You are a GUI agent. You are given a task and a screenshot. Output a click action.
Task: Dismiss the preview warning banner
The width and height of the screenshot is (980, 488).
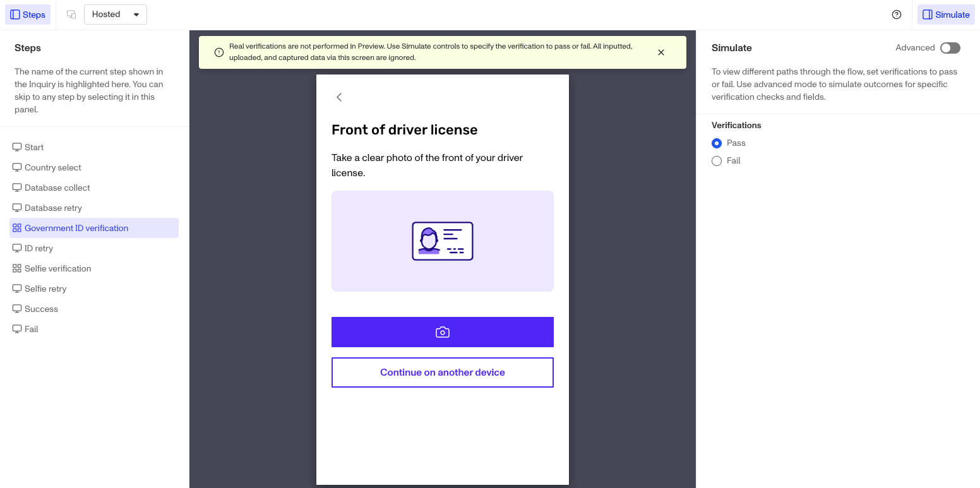click(x=661, y=52)
